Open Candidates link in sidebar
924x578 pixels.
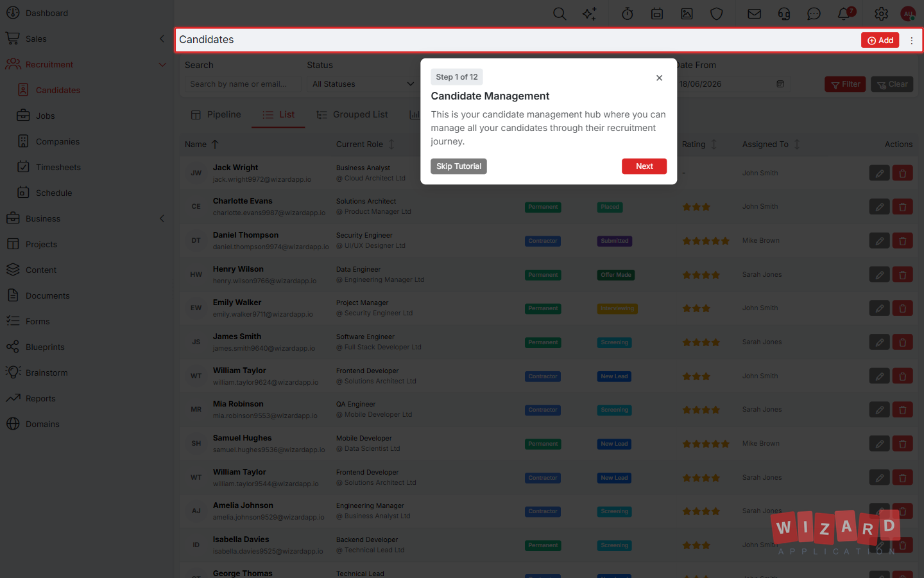(x=58, y=90)
